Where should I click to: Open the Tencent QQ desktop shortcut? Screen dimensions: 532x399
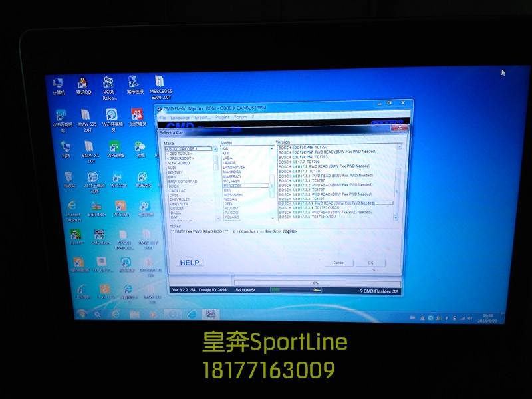point(84,86)
